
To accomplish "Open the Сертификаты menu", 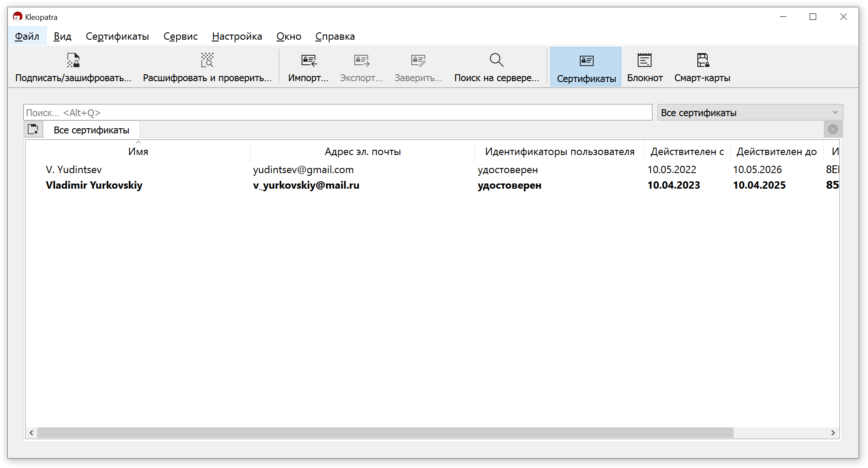I will [x=117, y=36].
